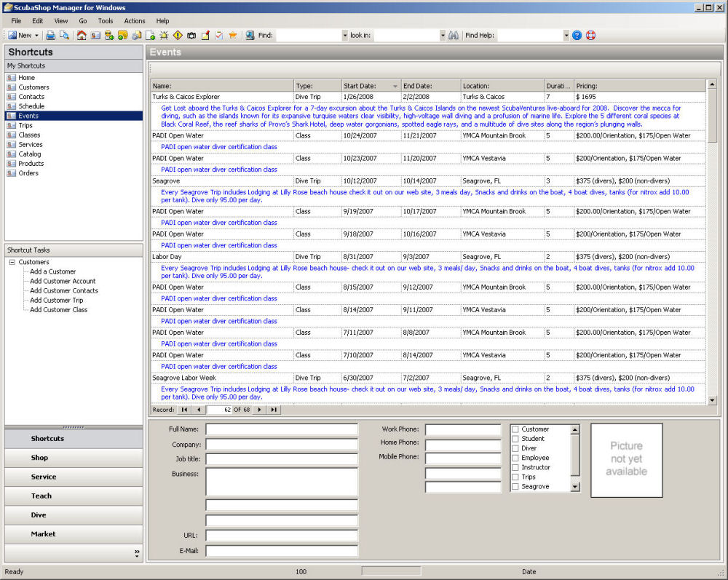
Task: Click the yellow diamond warning icon
Action: (178, 35)
